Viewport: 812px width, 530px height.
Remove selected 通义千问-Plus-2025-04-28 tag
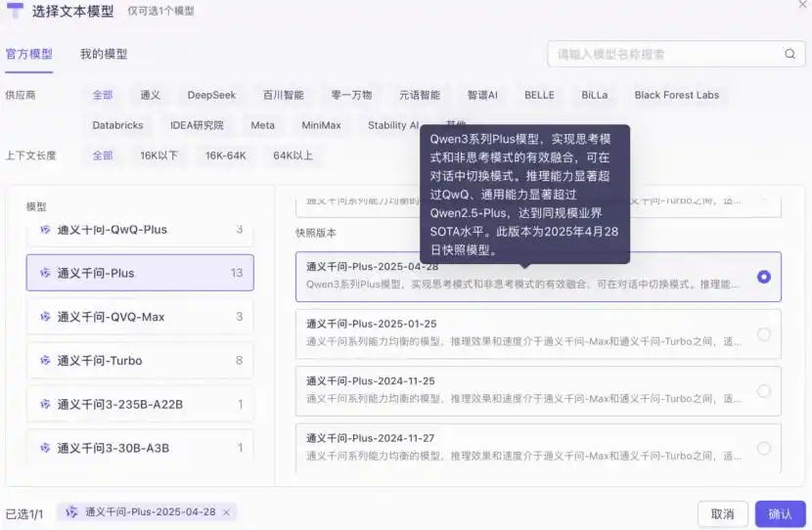226,512
